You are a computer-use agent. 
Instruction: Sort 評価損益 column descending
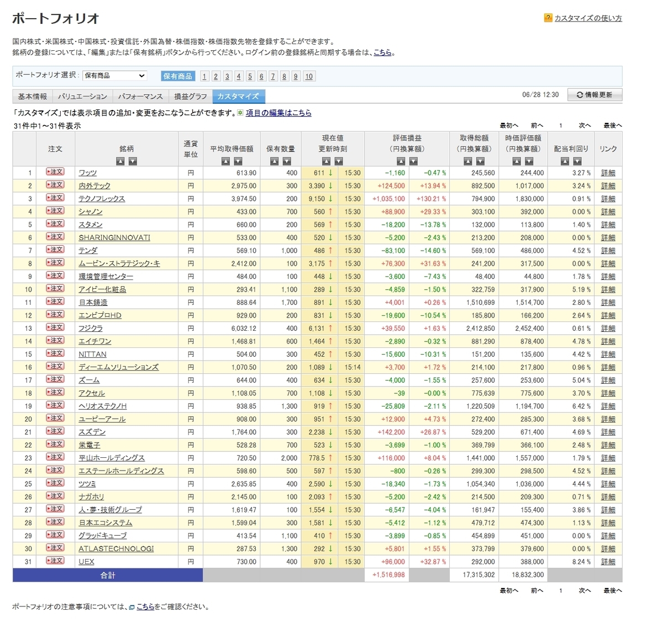413,161
